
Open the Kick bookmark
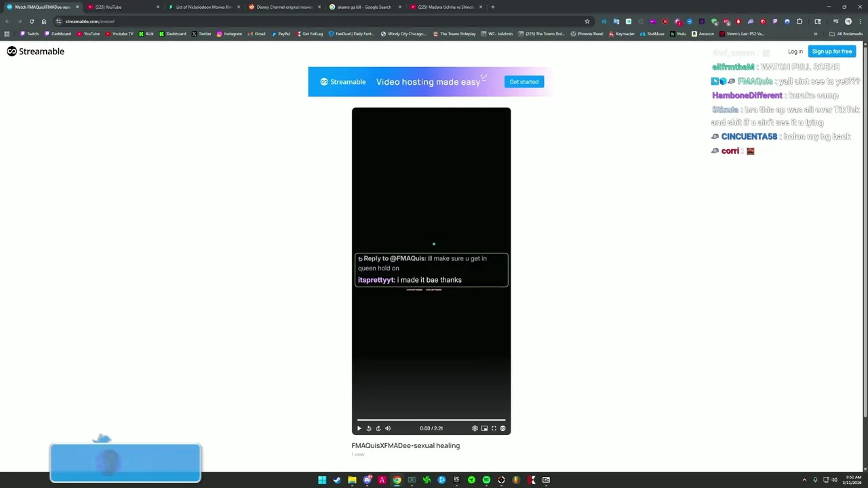coord(146,34)
